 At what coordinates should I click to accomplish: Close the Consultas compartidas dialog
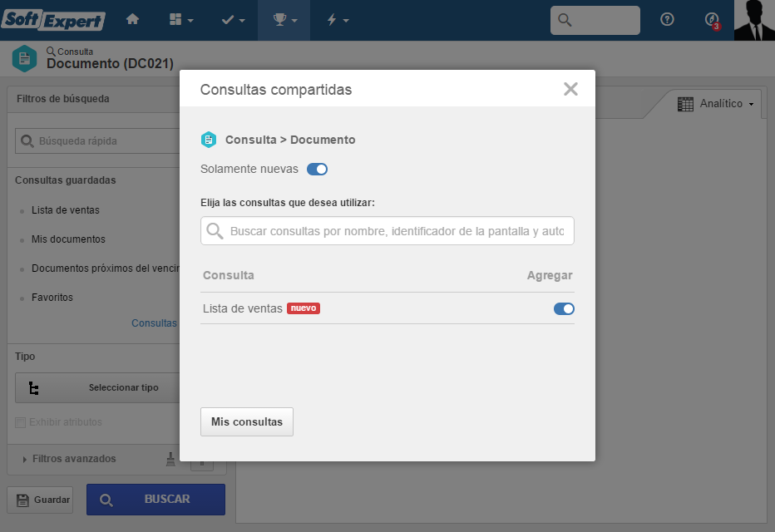click(570, 89)
